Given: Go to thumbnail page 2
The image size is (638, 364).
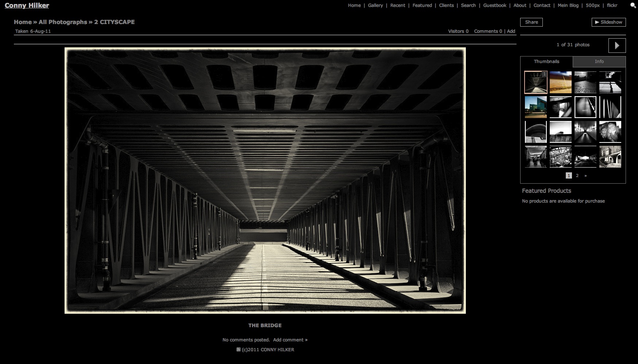Looking at the screenshot, I should click(577, 176).
